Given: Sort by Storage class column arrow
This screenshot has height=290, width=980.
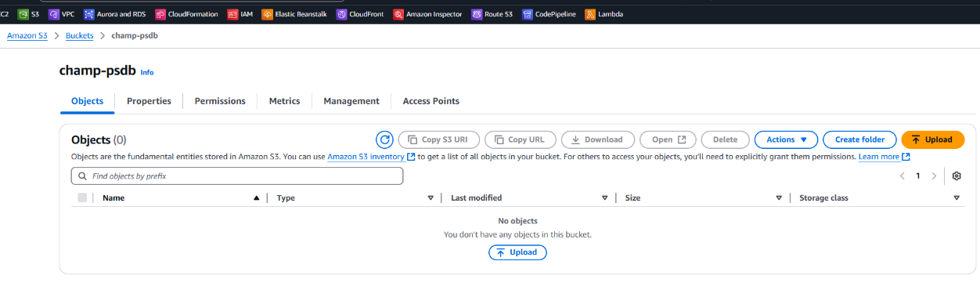Looking at the screenshot, I should coord(957,198).
